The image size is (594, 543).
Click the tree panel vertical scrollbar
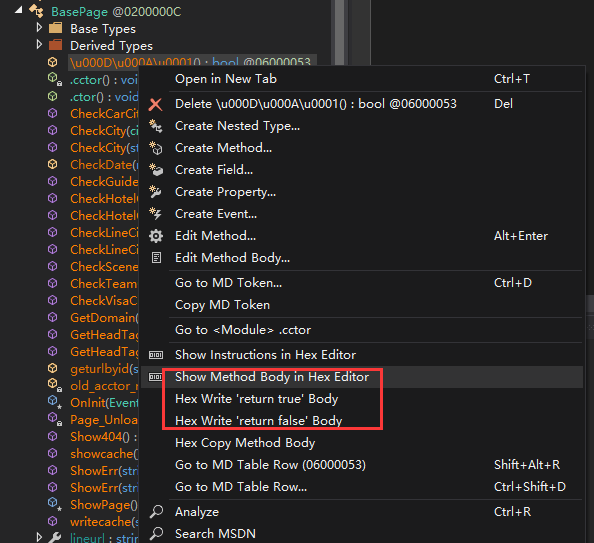[339, 32]
